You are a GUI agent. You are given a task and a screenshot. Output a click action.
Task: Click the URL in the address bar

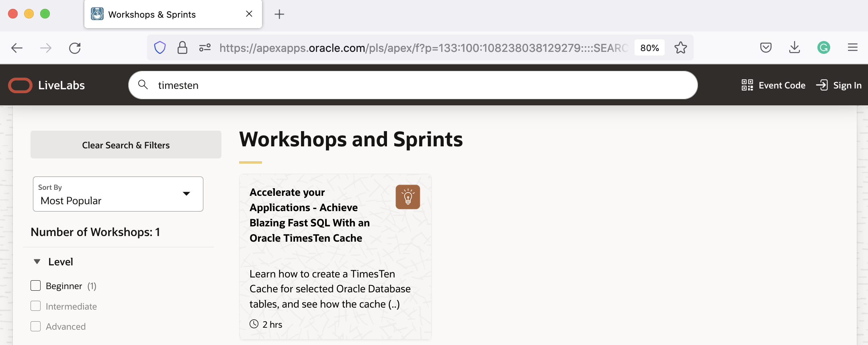pyautogui.click(x=424, y=48)
